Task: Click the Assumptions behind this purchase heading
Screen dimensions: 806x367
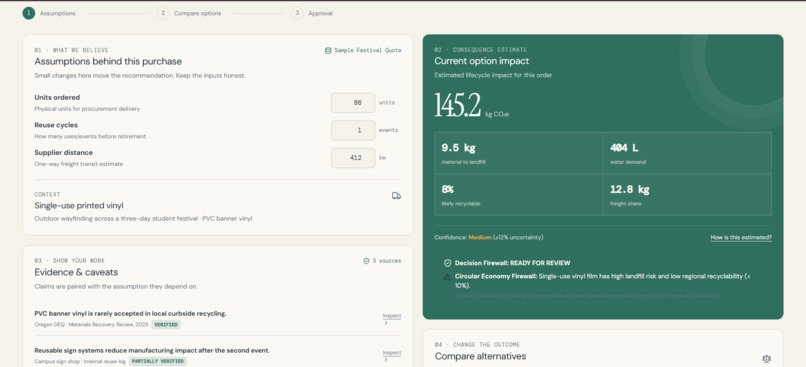Action: (x=108, y=61)
